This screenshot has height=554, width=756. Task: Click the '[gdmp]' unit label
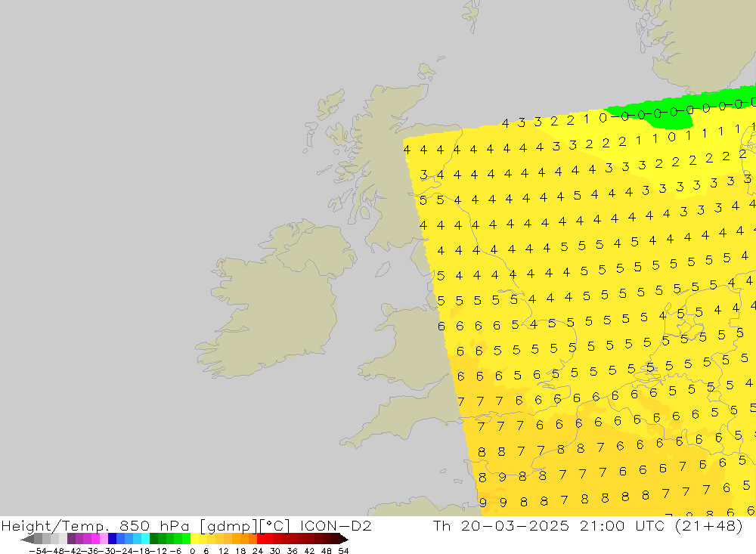[228, 526]
